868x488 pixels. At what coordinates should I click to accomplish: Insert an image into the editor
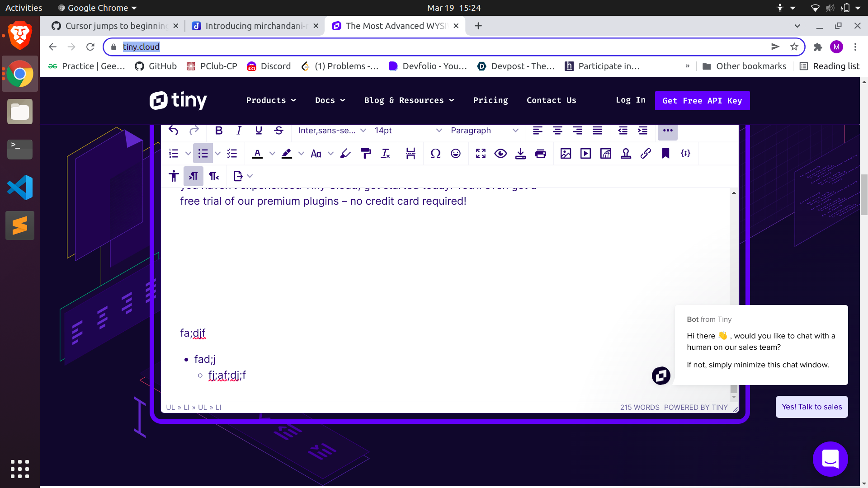(x=566, y=154)
